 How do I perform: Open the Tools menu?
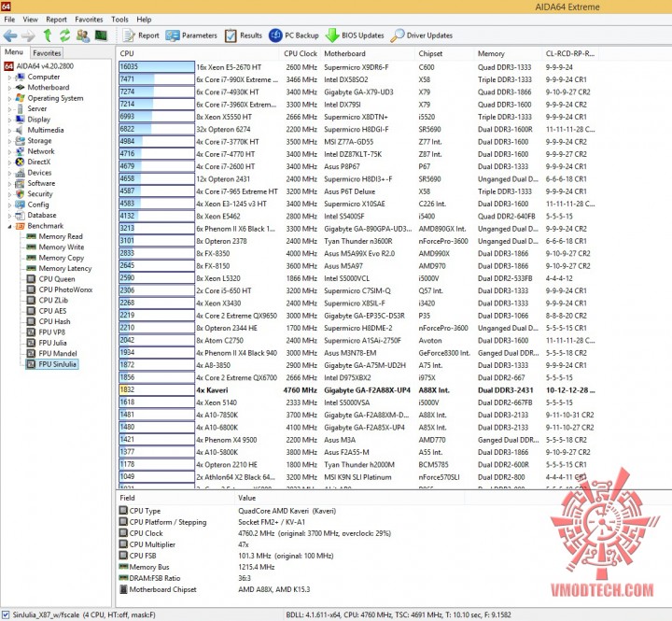tap(119, 20)
